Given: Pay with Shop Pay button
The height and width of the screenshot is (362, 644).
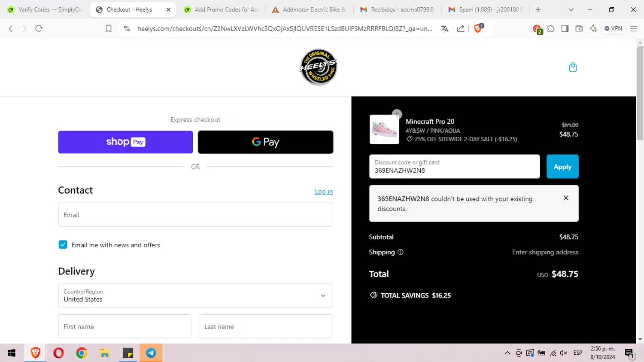Looking at the screenshot, I should [x=125, y=142].
